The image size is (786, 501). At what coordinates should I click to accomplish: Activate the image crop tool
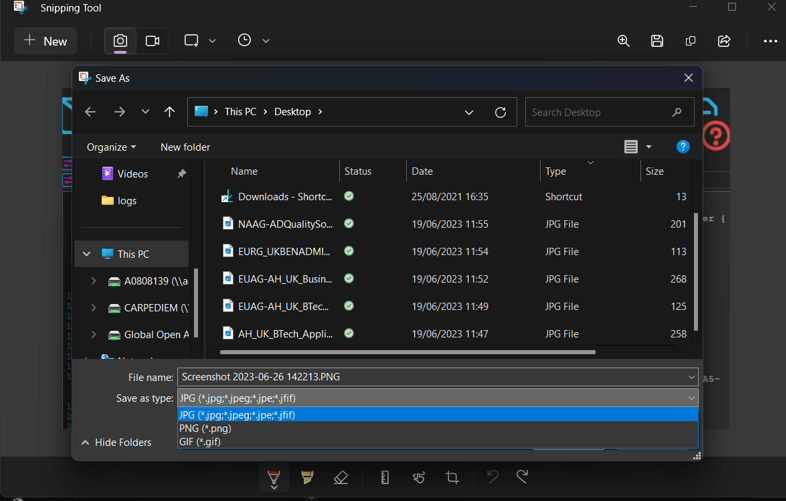coord(452,478)
